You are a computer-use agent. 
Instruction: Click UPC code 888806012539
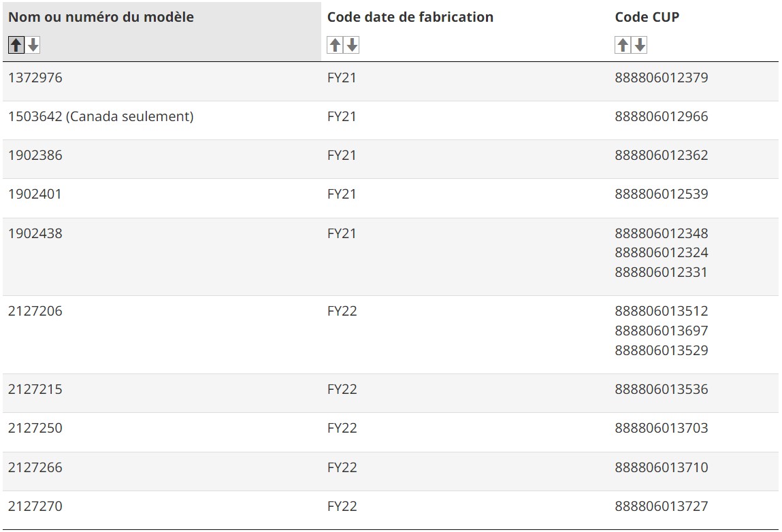(x=662, y=194)
